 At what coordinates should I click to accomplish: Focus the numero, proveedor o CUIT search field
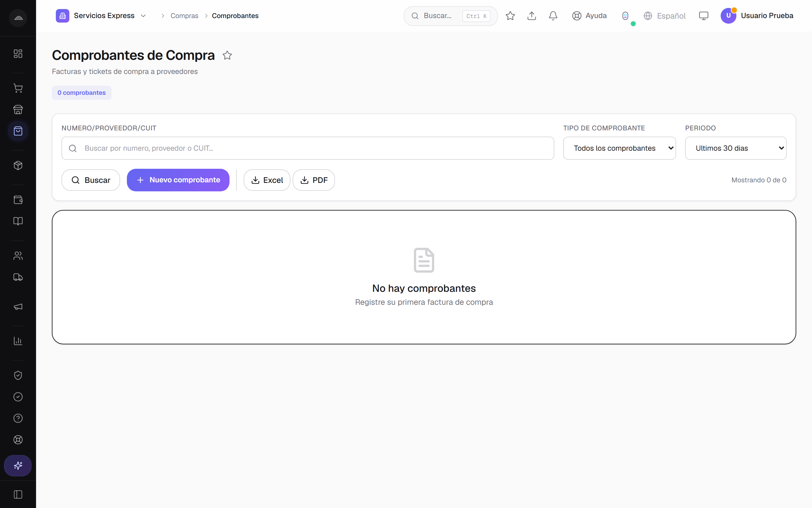click(x=308, y=148)
